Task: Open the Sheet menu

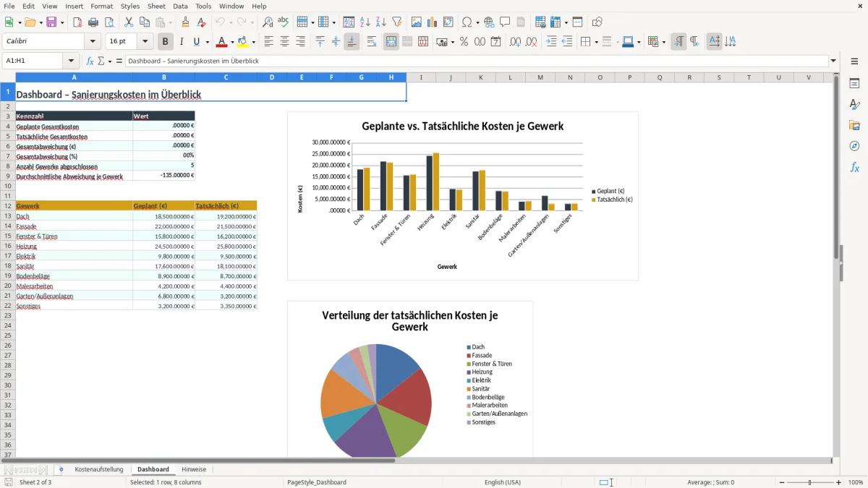Action: 156,6
